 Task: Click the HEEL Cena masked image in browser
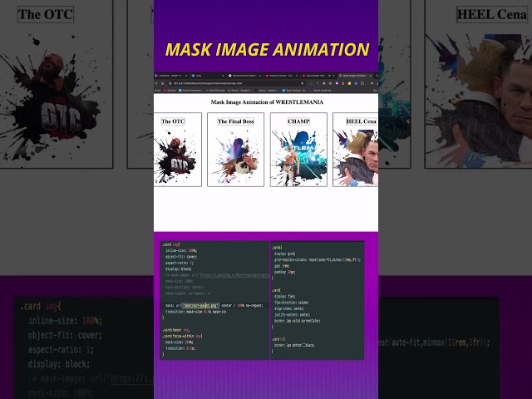point(356,158)
